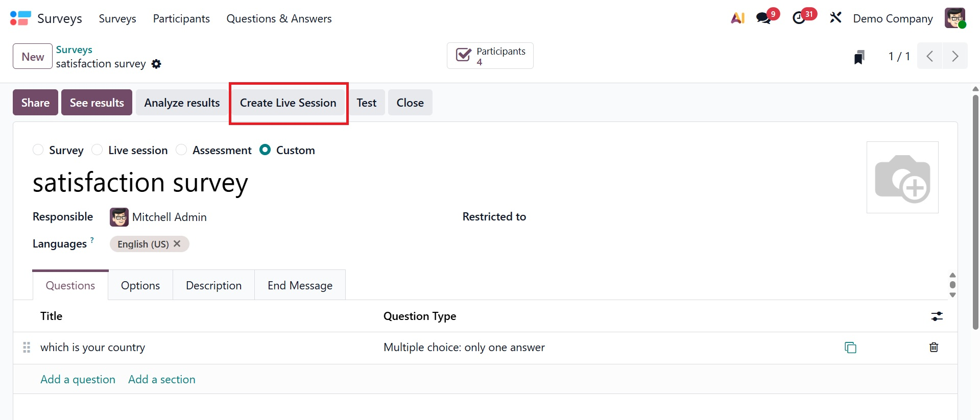Open the conversations chat icon
This screenshot has width=980, height=420.
click(x=764, y=18)
